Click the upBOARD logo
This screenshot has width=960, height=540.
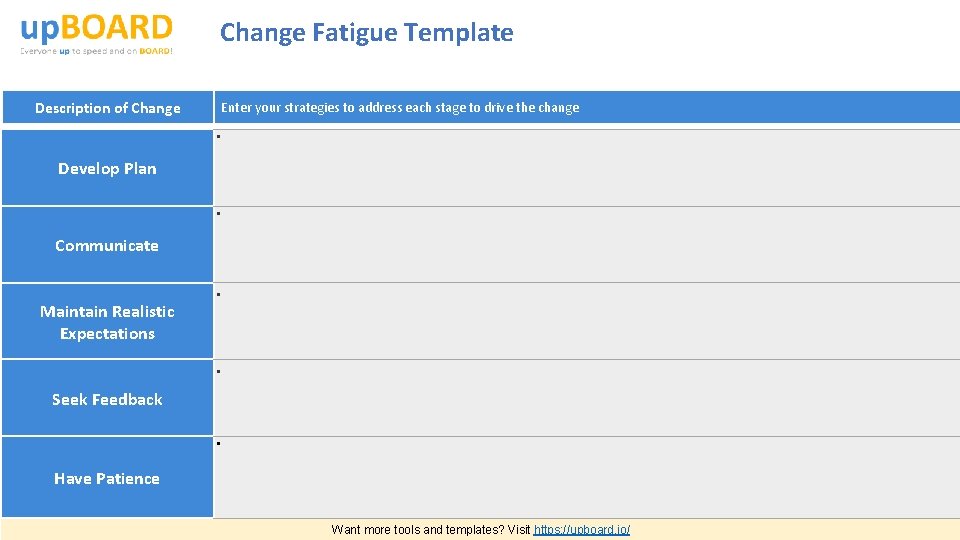click(x=96, y=27)
